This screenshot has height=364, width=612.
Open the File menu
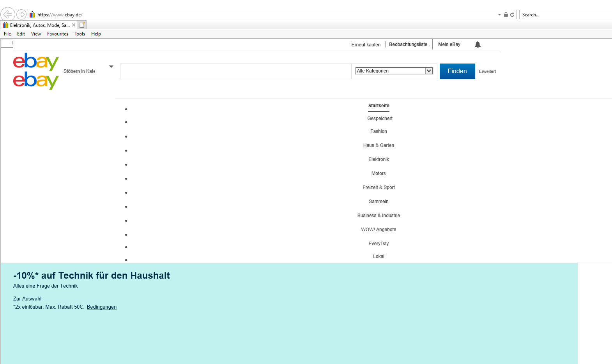coord(7,34)
